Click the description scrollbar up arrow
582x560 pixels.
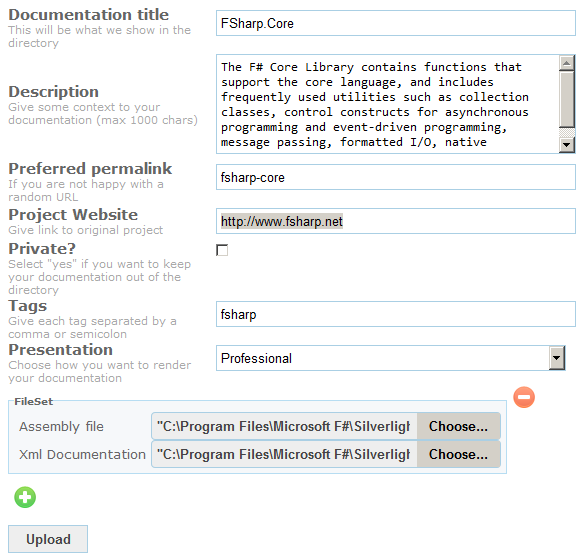[x=566, y=63]
